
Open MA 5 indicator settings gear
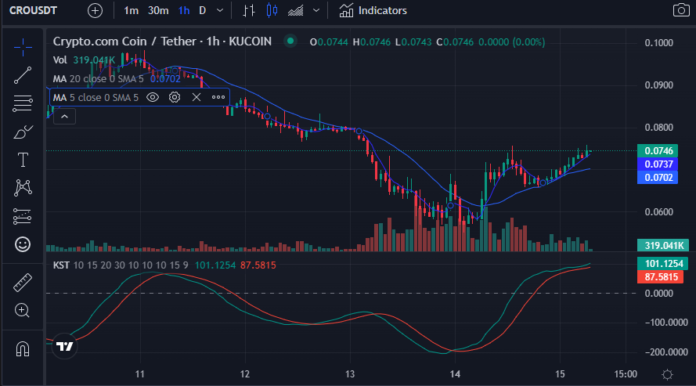coord(174,97)
